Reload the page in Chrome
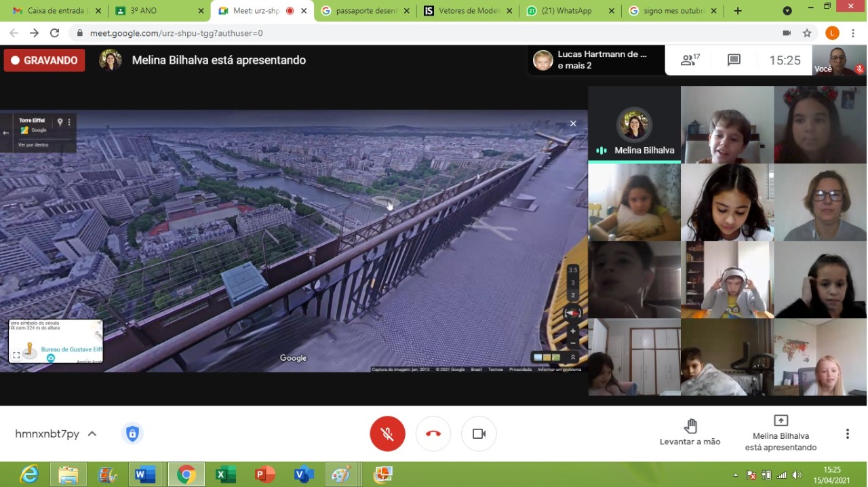The height and width of the screenshot is (487, 868). coord(55,33)
